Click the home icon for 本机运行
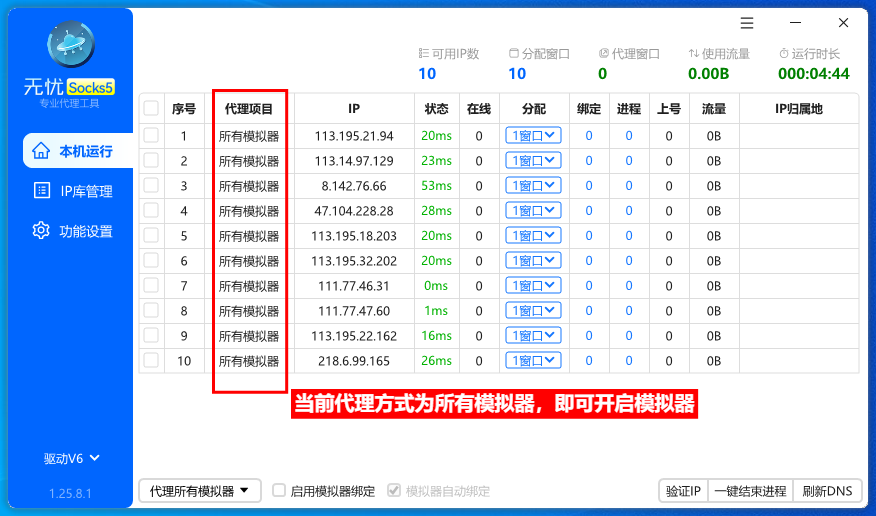This screenshot has width=876, height=516. [x=41, y=151]
